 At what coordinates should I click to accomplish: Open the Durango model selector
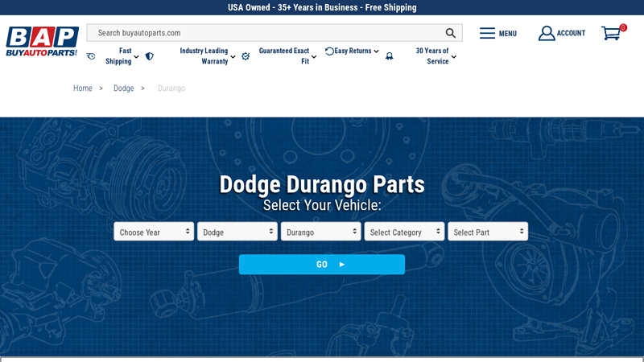click(320, 232)
